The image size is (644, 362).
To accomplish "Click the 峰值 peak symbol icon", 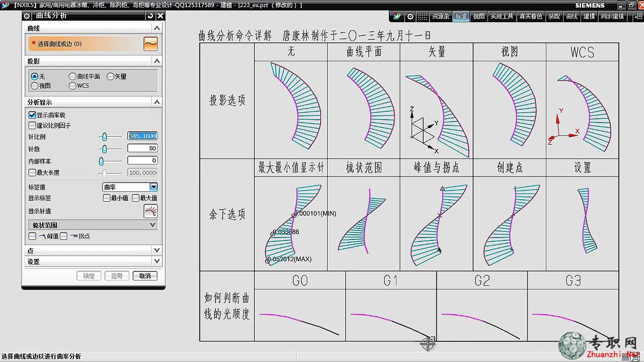I will [x=43, y=236].
